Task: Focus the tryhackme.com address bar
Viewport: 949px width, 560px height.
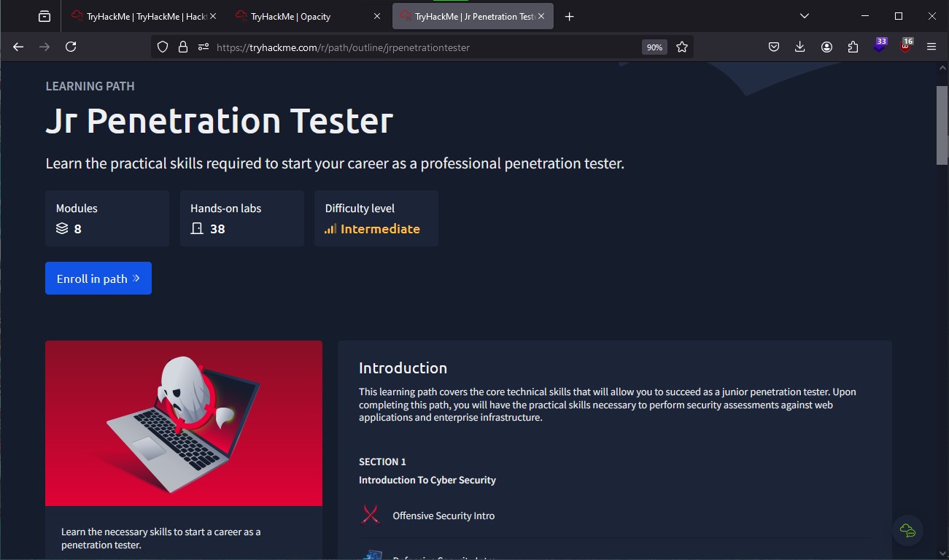Action: pyautogui.click(x=423, y=47)
